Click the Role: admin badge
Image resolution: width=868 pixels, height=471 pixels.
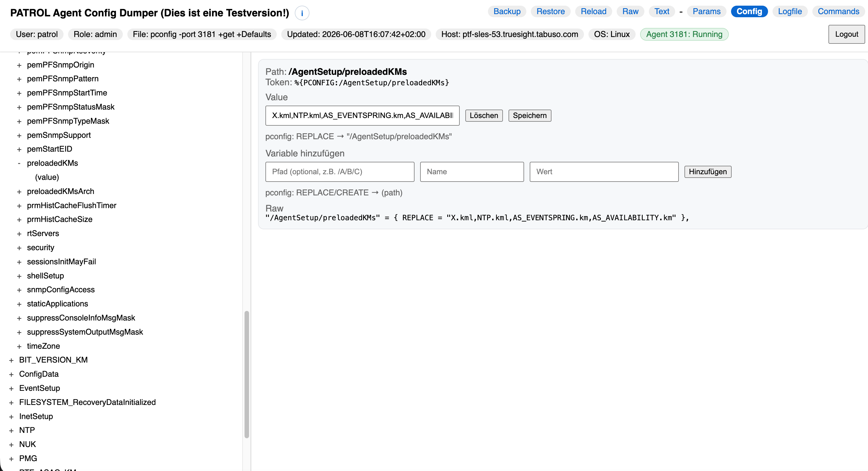pos(95,34)
